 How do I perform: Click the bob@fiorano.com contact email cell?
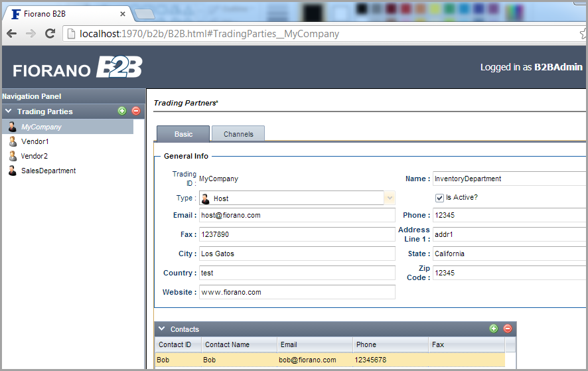(315, 360)
